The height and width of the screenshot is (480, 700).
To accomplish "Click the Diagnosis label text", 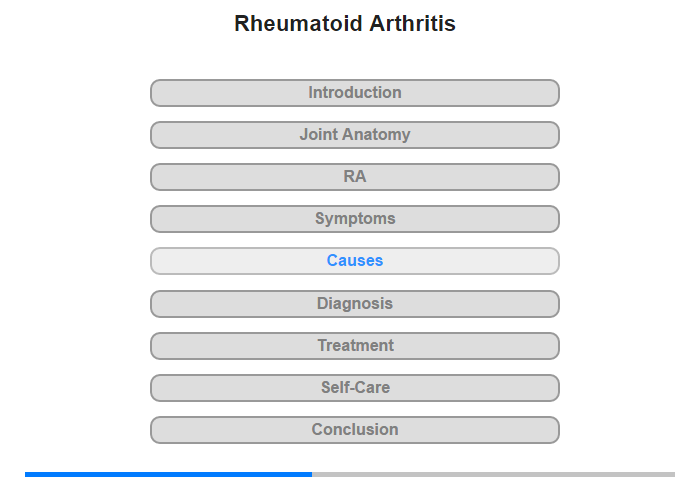I will click(x=355, y=304).
